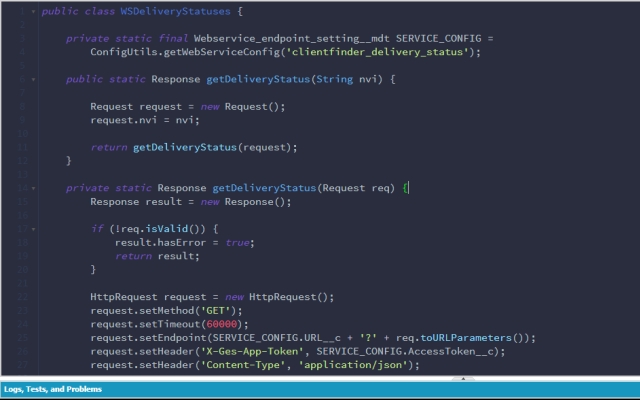Collapse the fold arrow at line 6
The width and height of the screenshot is (640, 400).
[x=33, y=80]
